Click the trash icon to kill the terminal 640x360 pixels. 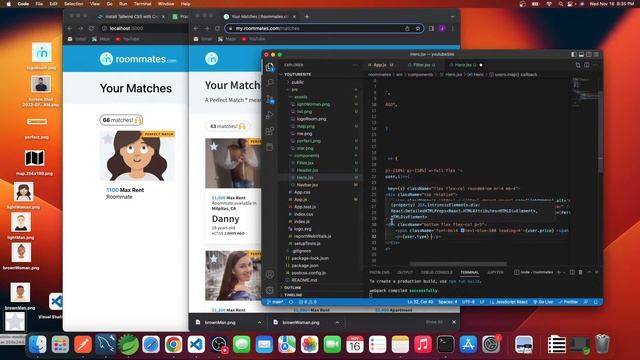[580, 272]
